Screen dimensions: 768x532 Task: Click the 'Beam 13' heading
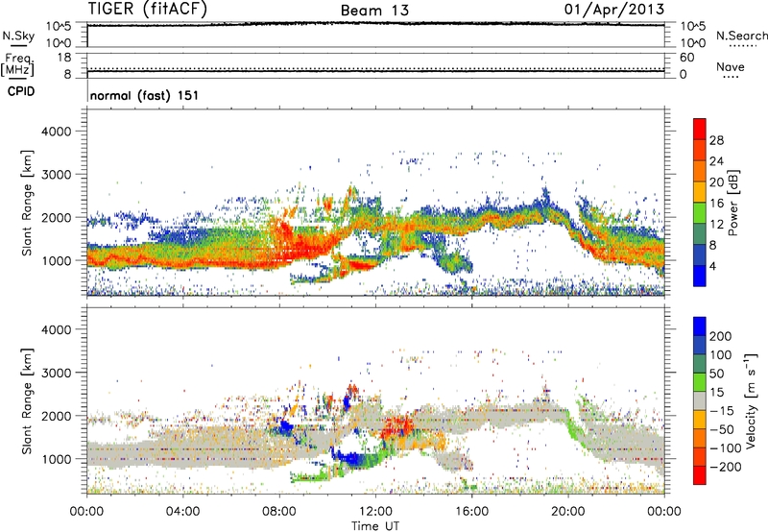(374, 11)
